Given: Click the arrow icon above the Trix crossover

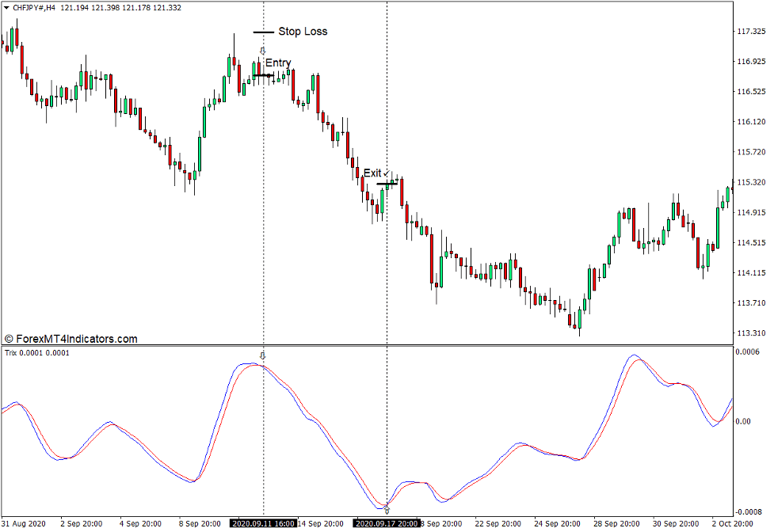Looking at the screenshot, I should point(264,355).
